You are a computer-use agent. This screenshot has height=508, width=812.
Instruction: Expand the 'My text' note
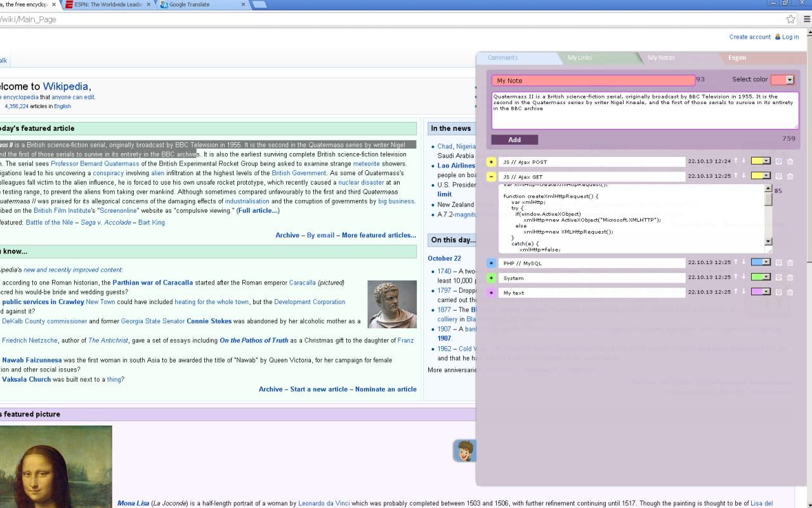point(491,293)
